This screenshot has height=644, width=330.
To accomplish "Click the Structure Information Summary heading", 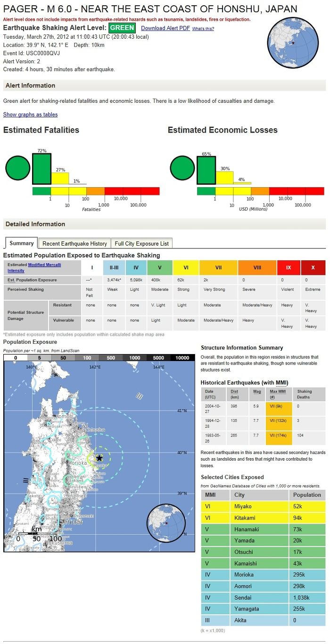I will coord(242,347).
